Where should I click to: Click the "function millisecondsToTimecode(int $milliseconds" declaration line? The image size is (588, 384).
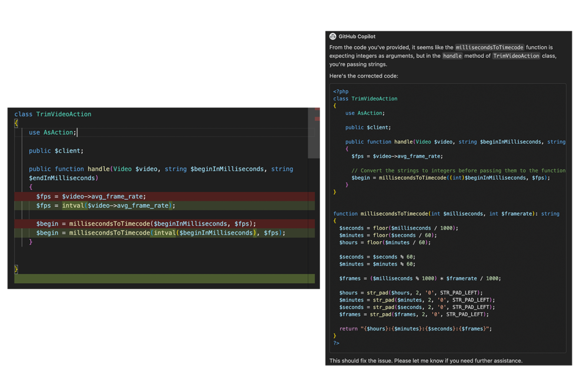[x=446, y=214]
